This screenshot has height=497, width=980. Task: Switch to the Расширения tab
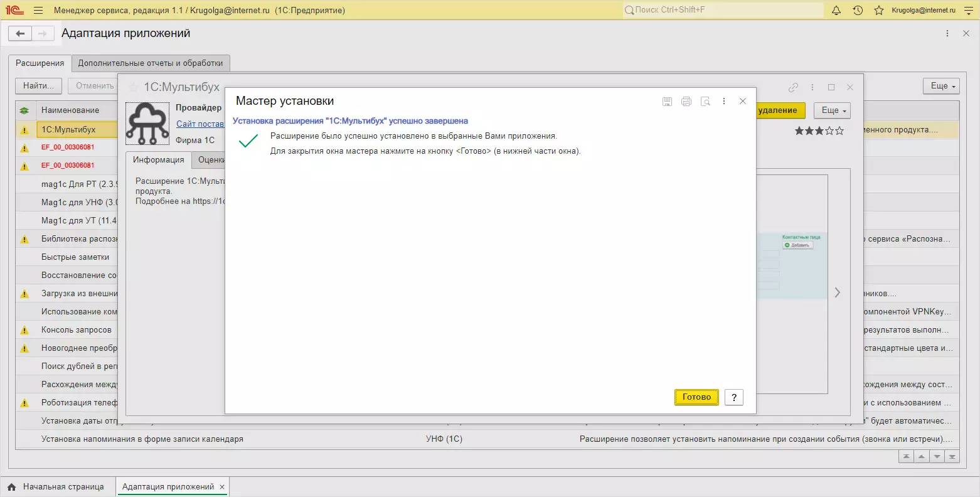click(x=40, y=63)
